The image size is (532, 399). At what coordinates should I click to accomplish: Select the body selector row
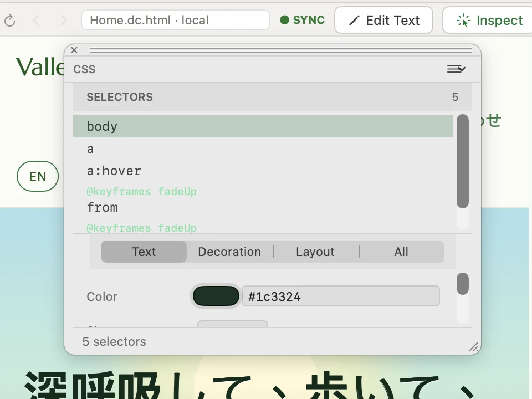(x=263, y=126)
